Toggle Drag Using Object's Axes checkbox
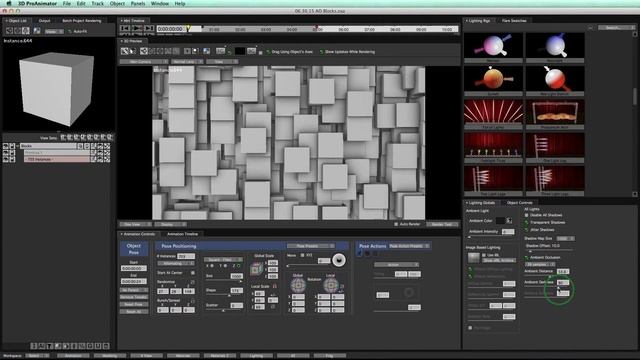Viewport: 640px width, 360px height. (x=268, y=52)
